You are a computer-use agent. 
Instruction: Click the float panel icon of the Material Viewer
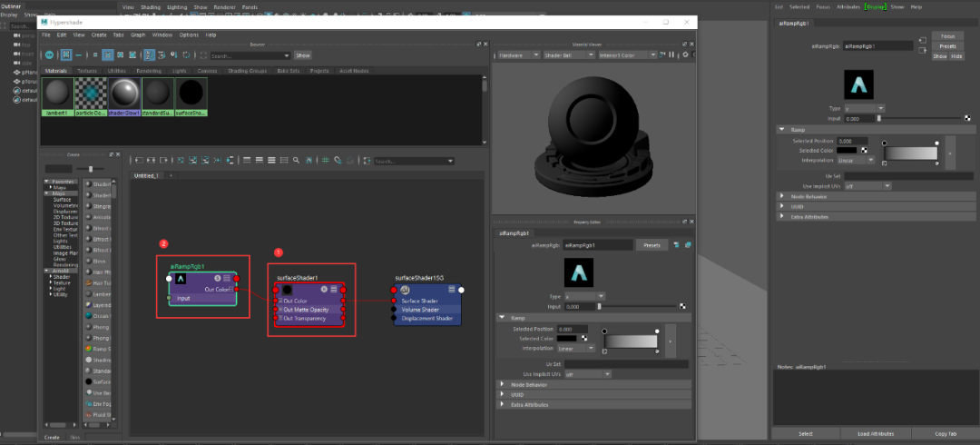click(x=684, y=44)
